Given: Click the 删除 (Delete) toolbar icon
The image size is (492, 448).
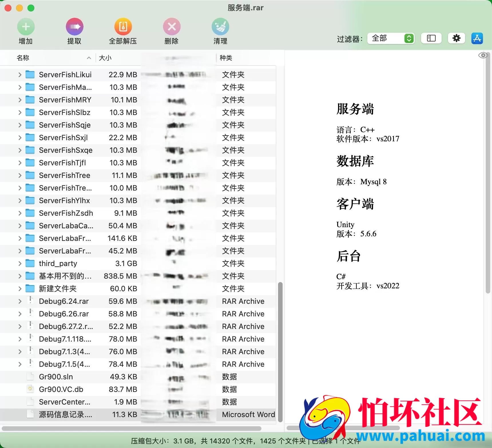Looking at the screenshot, I should (x=172, y=27).
